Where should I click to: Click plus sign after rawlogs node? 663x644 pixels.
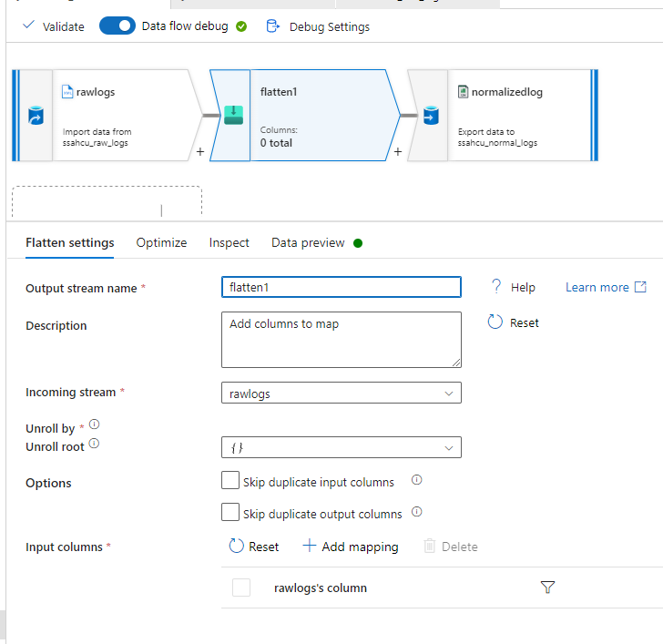point(200,151)
